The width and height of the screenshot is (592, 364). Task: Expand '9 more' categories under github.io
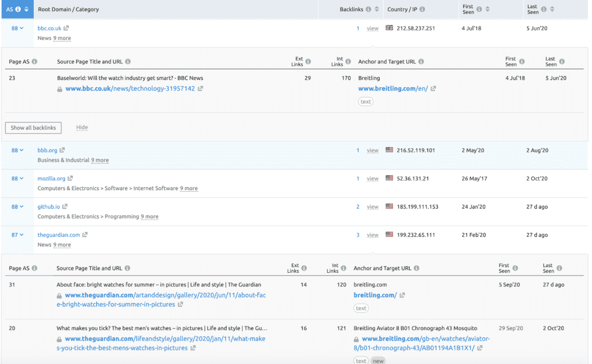click(x=150, y=217)
